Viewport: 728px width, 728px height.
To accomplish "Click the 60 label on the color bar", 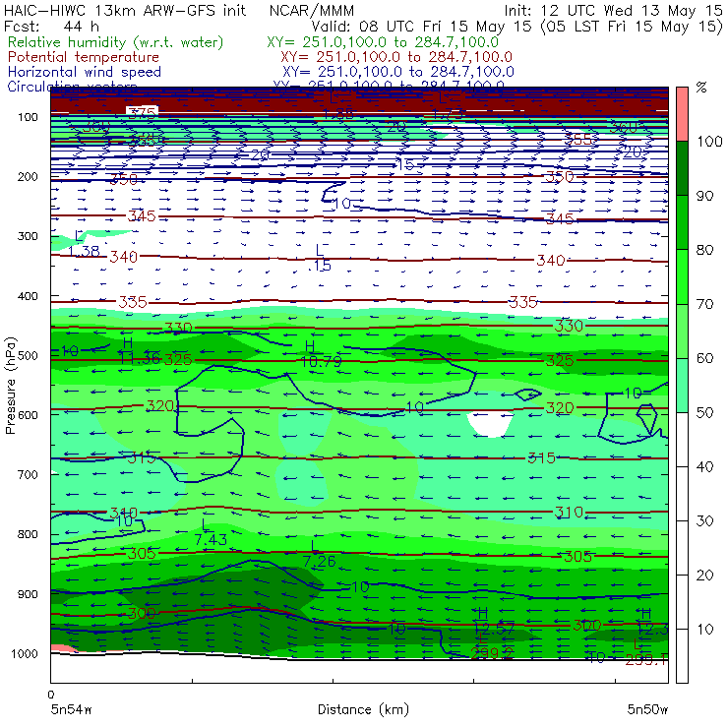I will [704, 358].
